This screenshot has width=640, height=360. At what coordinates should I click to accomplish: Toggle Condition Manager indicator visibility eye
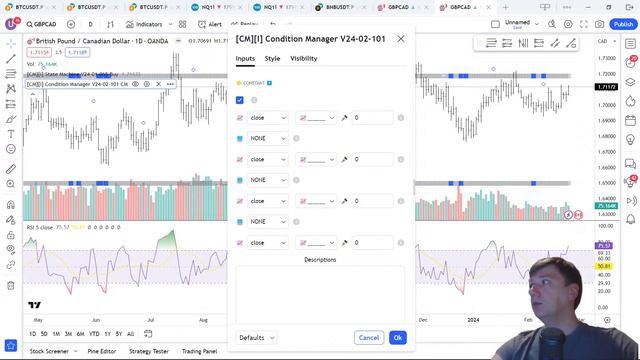pyautogui.click(x=136, y=84)
